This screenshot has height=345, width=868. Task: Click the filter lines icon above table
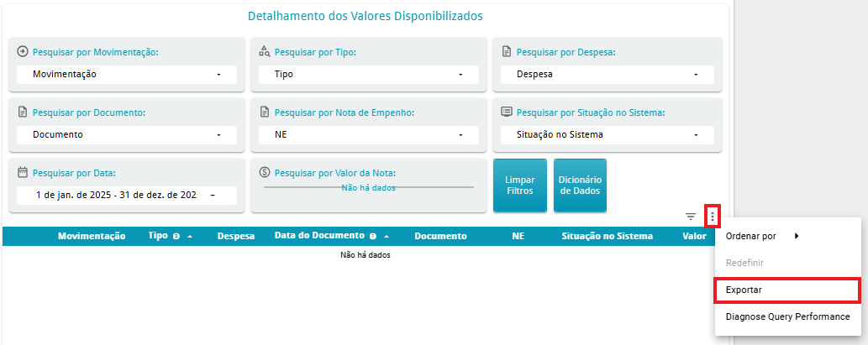691,217
